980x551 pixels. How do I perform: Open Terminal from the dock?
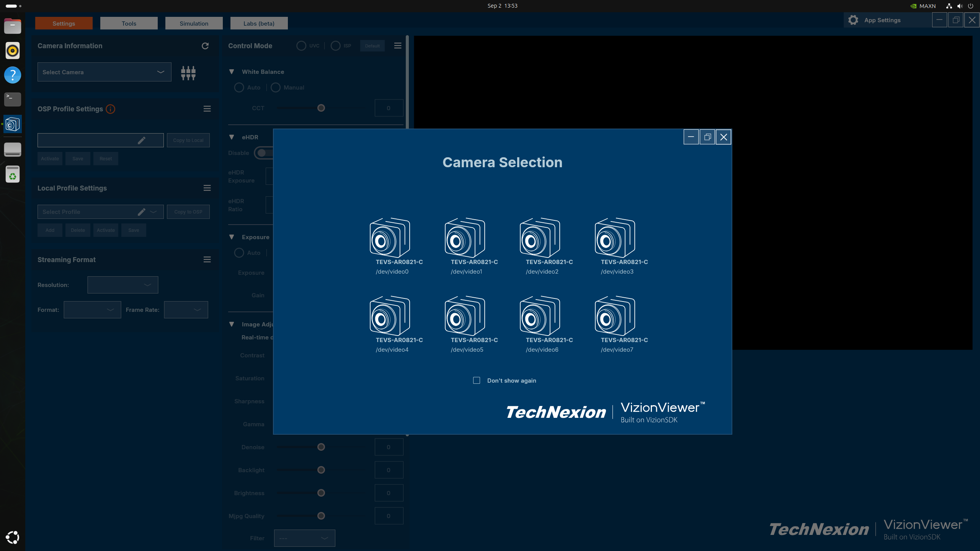[x=13, y=99]
